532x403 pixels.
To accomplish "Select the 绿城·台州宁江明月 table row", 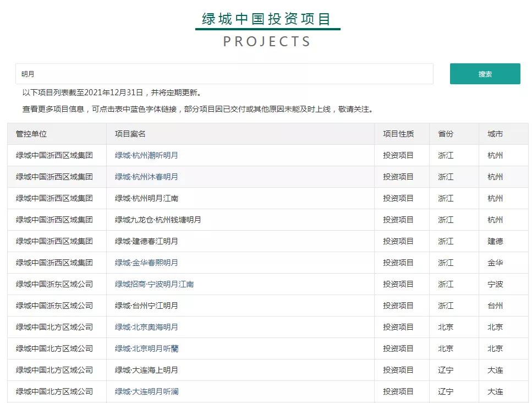I will (266, 306).
